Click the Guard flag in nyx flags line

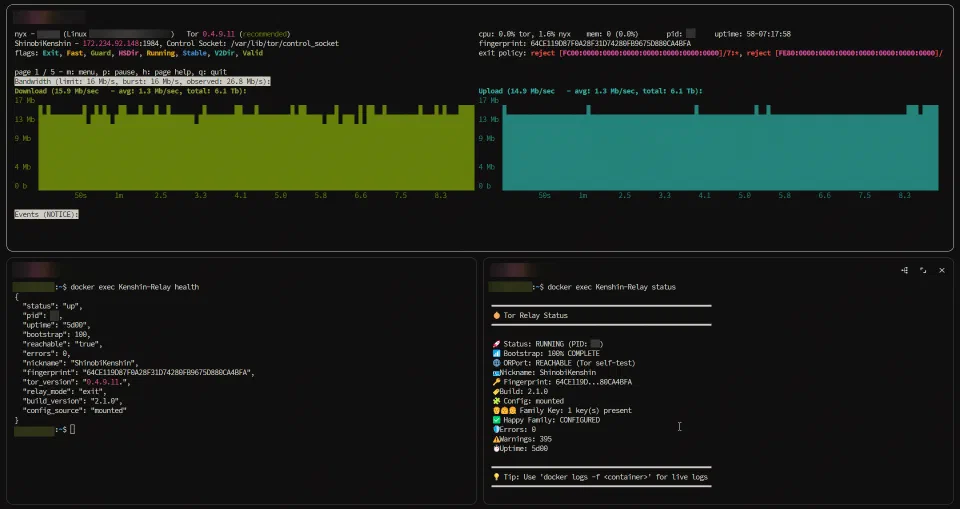point(101,53)
